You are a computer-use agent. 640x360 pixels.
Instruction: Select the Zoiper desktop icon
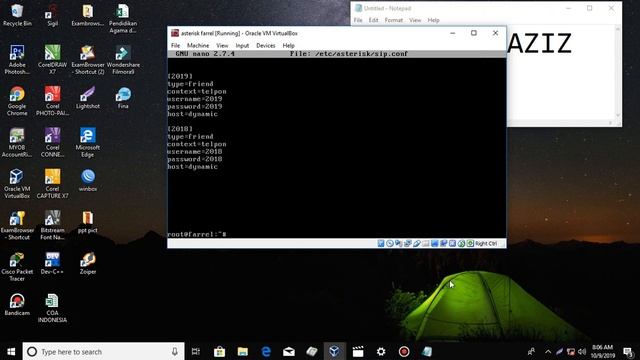tap(88, 263)
